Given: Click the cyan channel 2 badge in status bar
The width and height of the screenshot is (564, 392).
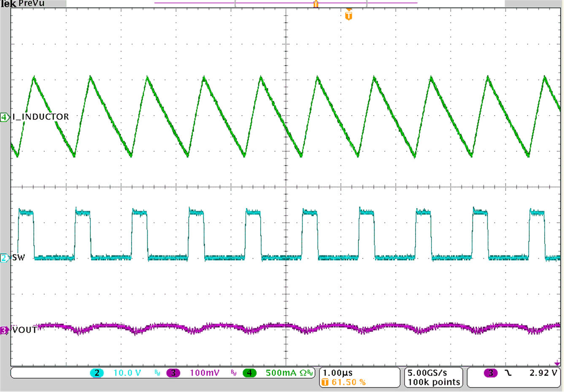Looking at the screenshot, I should pyautogui.click(x=96, y=373).
